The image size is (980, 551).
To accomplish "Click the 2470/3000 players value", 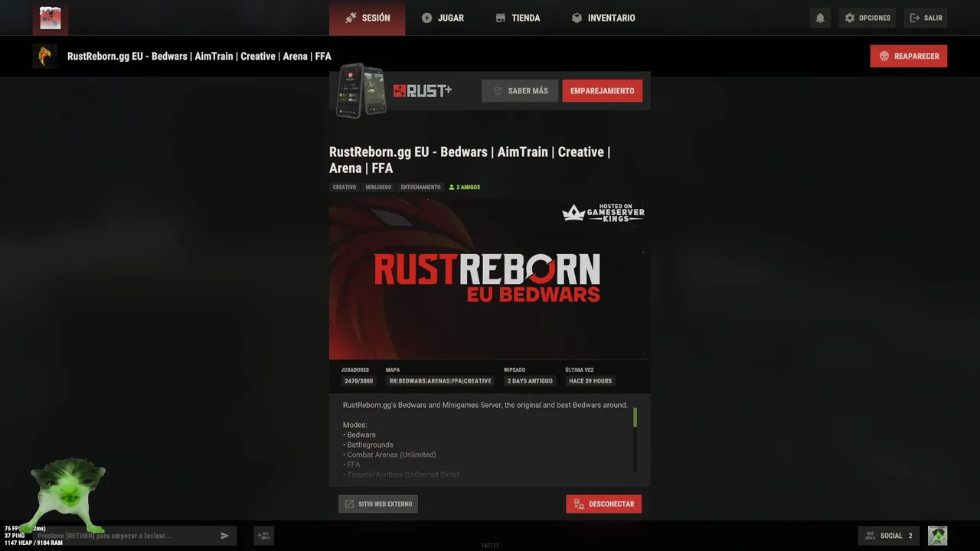I will (358, 381).
